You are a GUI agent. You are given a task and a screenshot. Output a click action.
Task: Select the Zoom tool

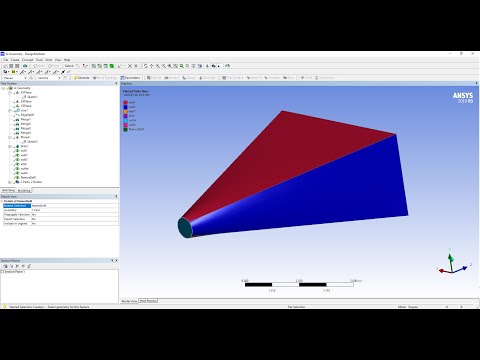click(x=157, y=66)
